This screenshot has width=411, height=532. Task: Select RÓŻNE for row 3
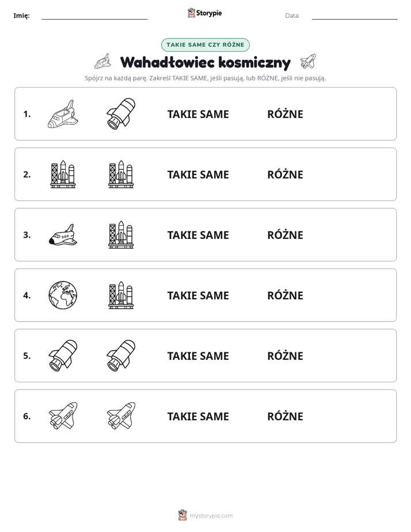click(x=285, y=234)
